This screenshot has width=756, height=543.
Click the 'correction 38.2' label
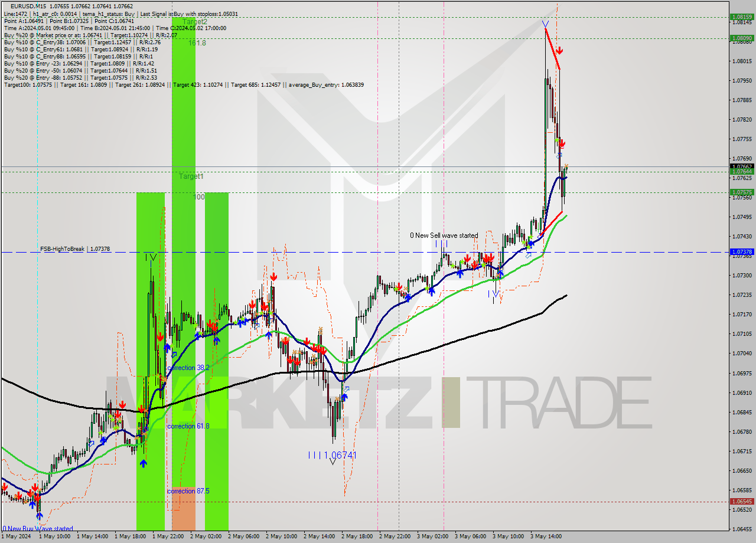[188, 368]
